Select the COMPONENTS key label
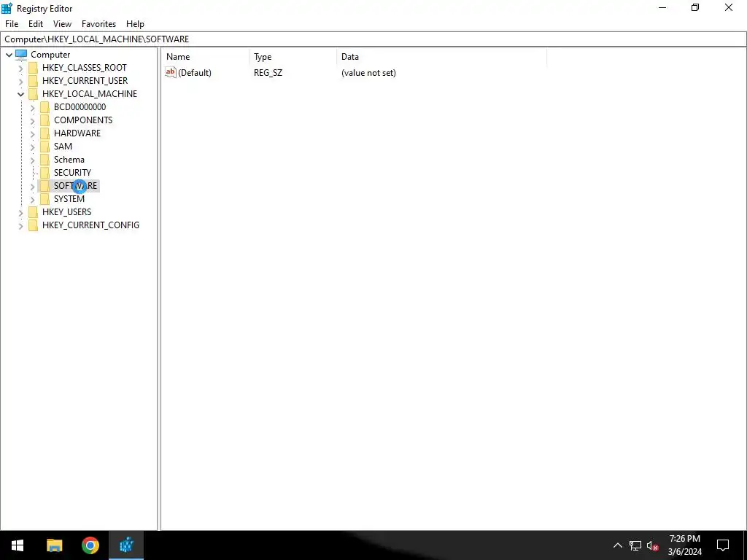The width and height of the screenshot is (747, 560). pos(83,120)
